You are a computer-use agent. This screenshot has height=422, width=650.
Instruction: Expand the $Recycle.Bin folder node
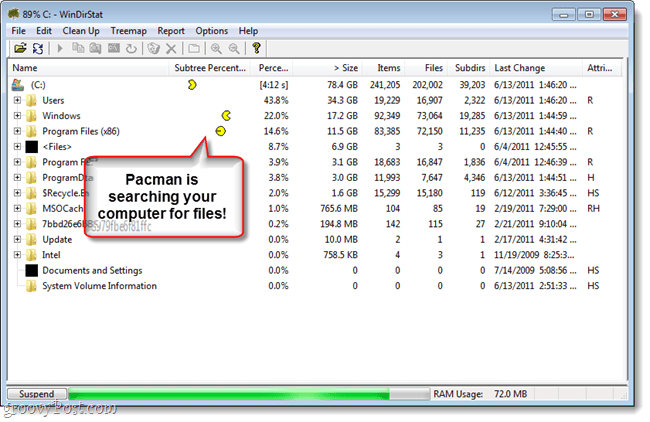point(17,193)
